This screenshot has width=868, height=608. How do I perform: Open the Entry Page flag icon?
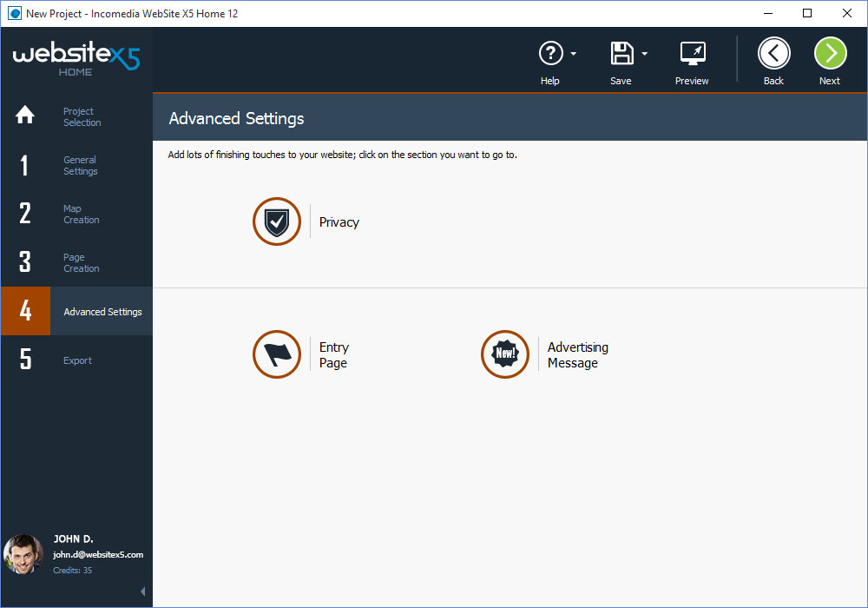[277, 354]
